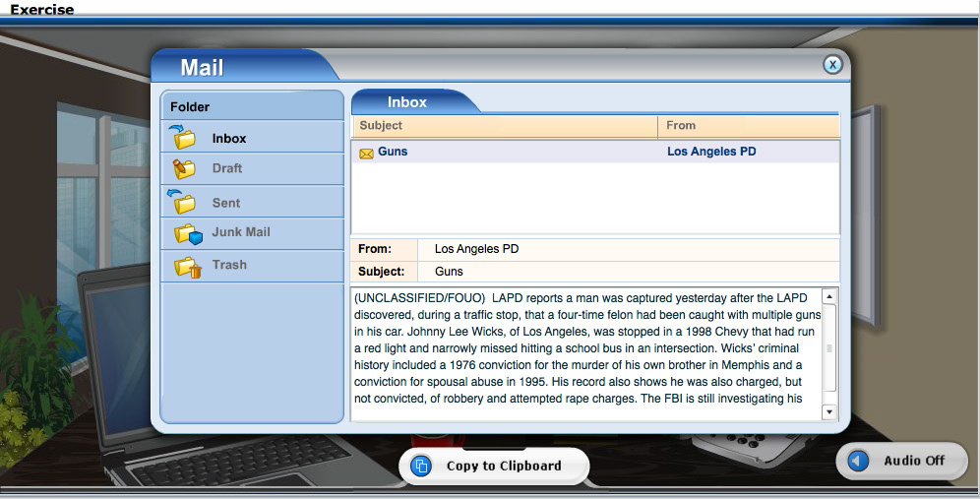Open the Sent folder icon

point(182,202)
